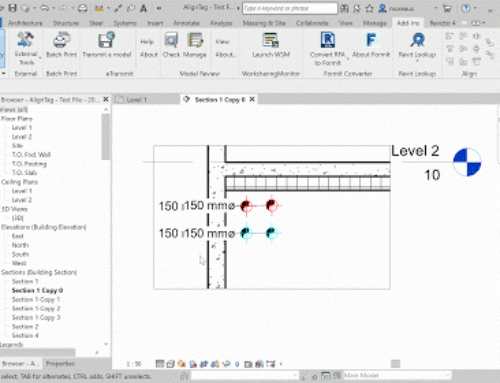Open the Undo history dropdown arrow
Image resolution: width=500 pixels, height=383 pixels.
pos(53,8)
